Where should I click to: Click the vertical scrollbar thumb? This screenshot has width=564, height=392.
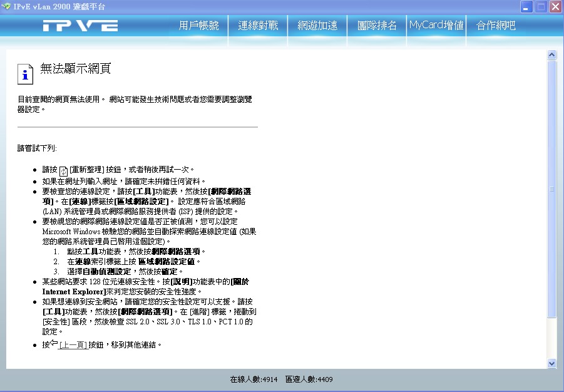tap(551, 189)
